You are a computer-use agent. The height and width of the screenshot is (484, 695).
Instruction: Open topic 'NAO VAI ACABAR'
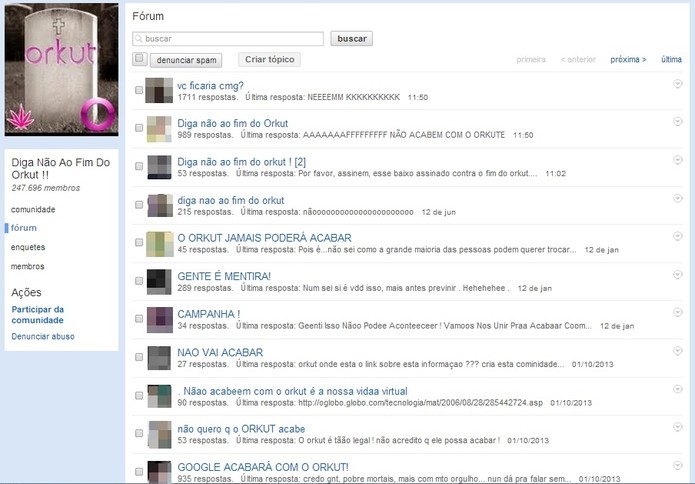[220, 352]
